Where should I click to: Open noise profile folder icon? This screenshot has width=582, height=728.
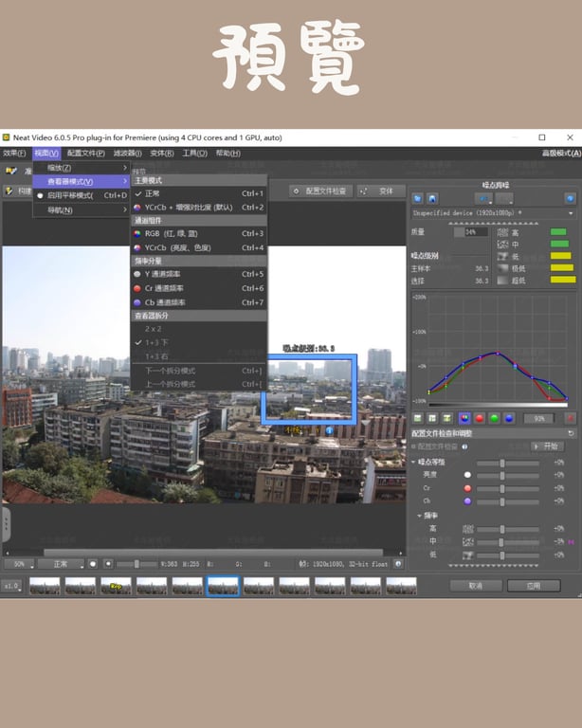coord(418,199)
